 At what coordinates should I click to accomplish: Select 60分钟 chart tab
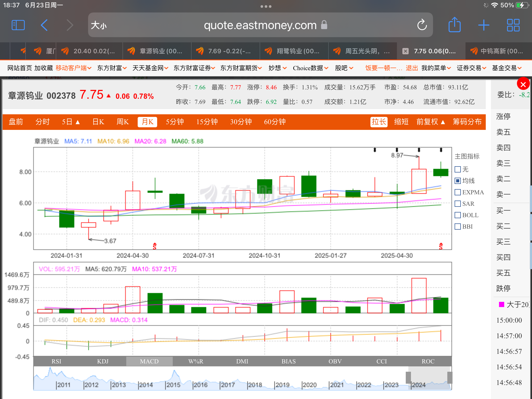pyautogui.click(x=275, y=122)
